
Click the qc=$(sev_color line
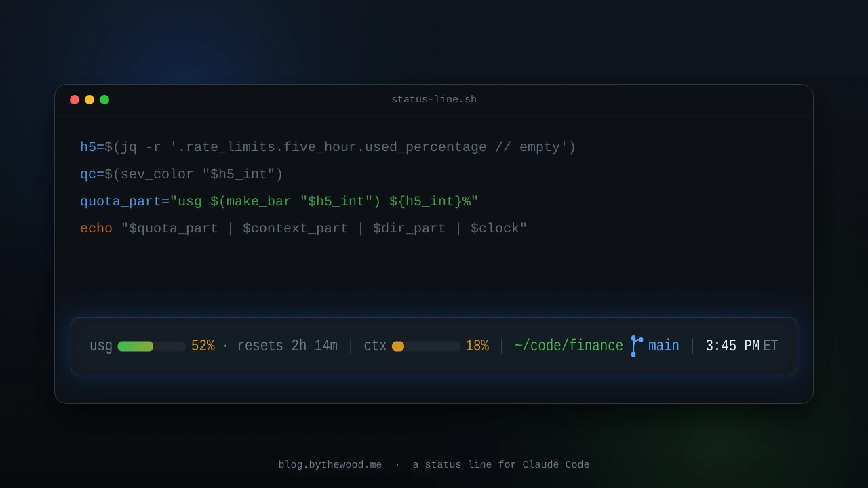click(x=182, y=175)
